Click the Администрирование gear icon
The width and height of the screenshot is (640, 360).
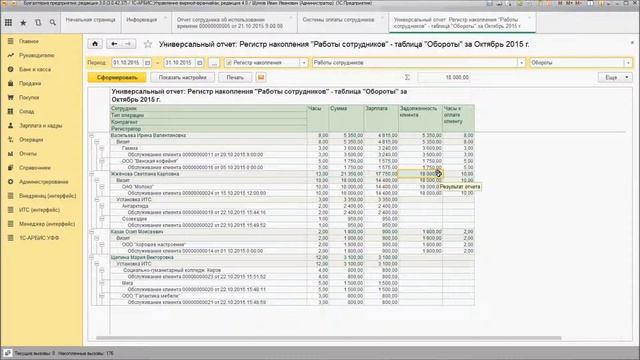(11, 182)
